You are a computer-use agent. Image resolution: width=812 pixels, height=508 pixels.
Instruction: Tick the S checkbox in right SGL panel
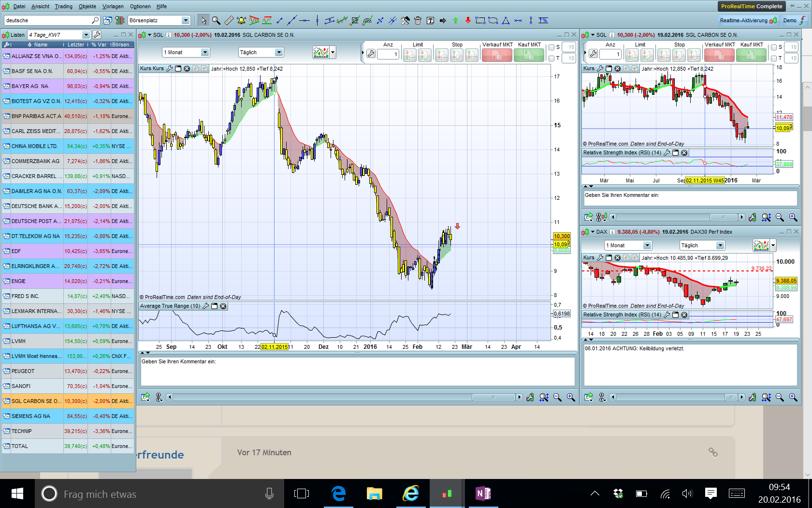point(773,47)
